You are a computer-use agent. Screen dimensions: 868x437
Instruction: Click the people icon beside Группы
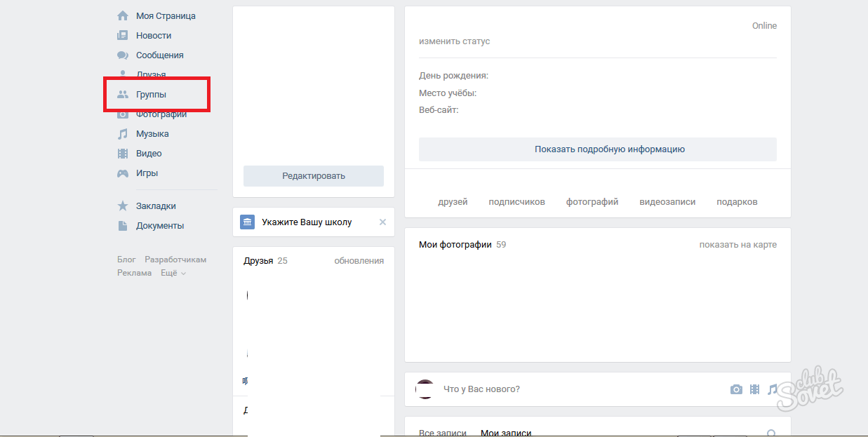[123, 94]
